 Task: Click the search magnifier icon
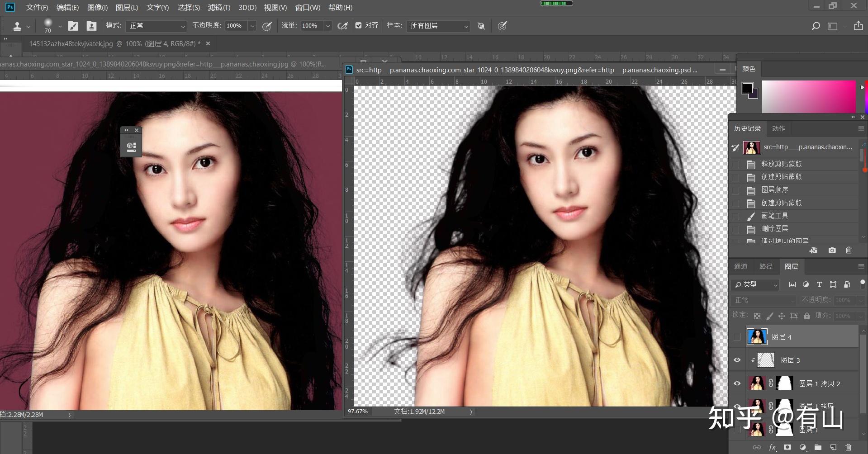816,26
